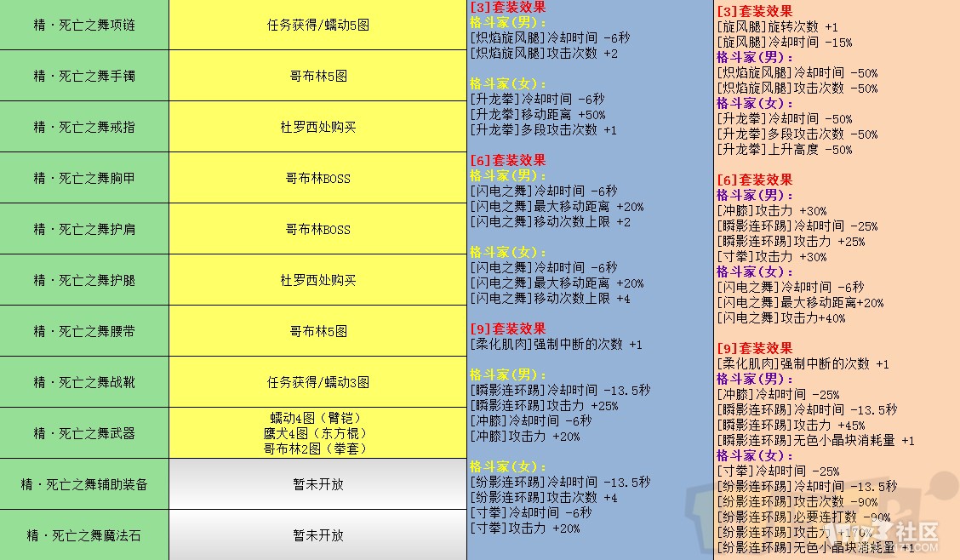Click the [旋风腿]旋转次数 +1 line
The image size is (960, 560).
point(777,27)
